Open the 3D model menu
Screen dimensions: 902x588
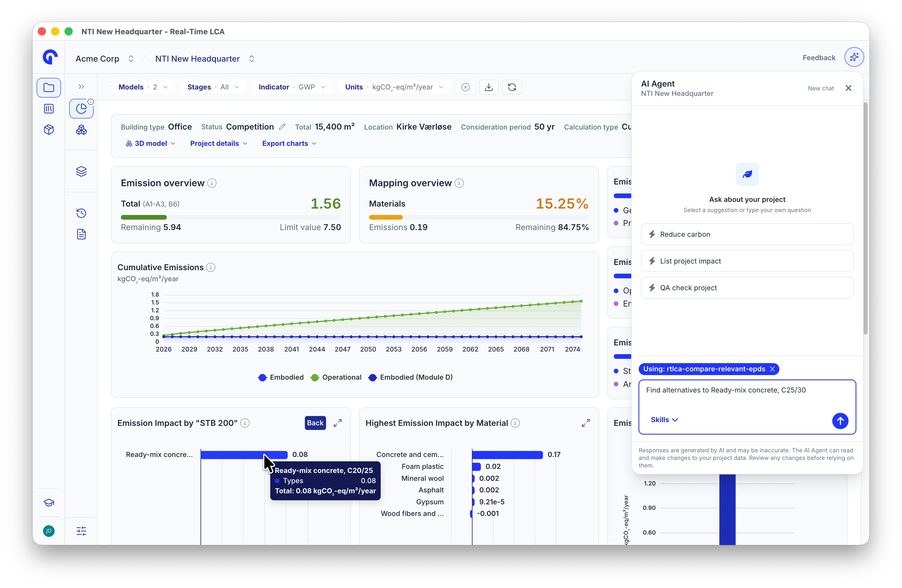click(x=151, y=144)
